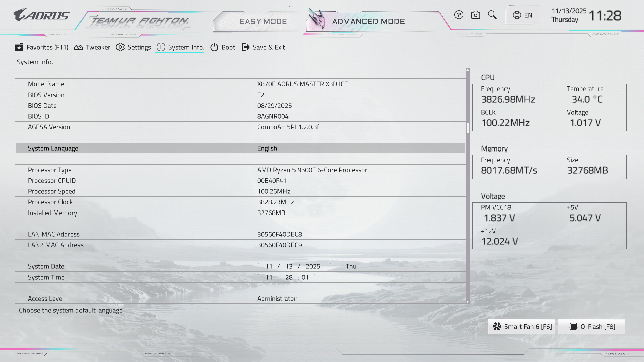Click the globe language icon
This screenshot has height=362, width=644.
pos(517,15)
